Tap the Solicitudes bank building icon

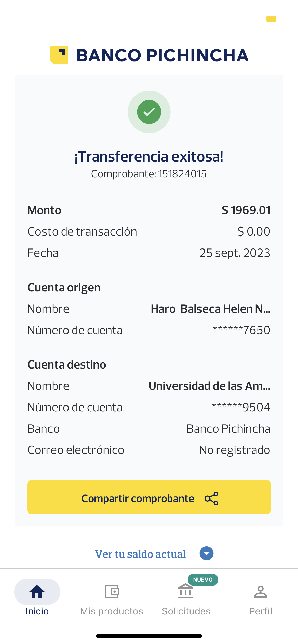[x=185, y=592]
